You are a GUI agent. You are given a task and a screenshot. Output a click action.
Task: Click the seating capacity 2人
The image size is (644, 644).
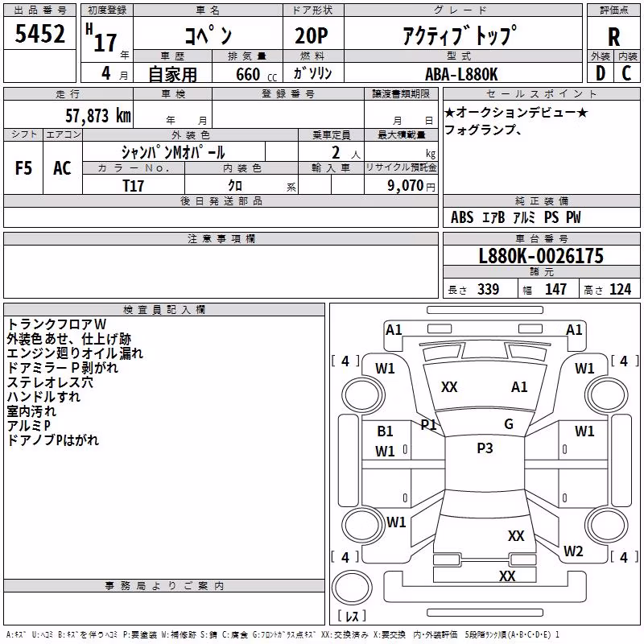tap(346, 153)
